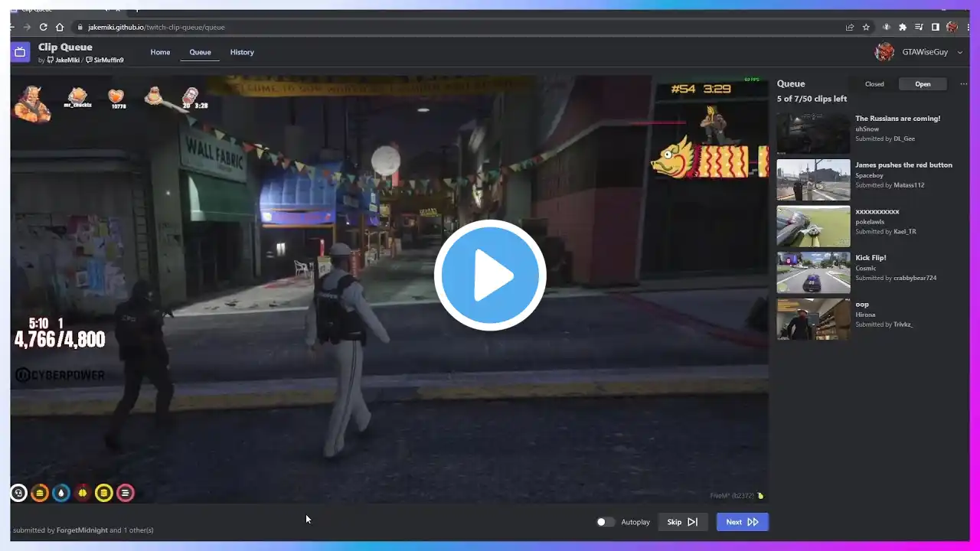The image size is (980, 551).
Task: Open the History tab
Action: (x=242, y=52)
